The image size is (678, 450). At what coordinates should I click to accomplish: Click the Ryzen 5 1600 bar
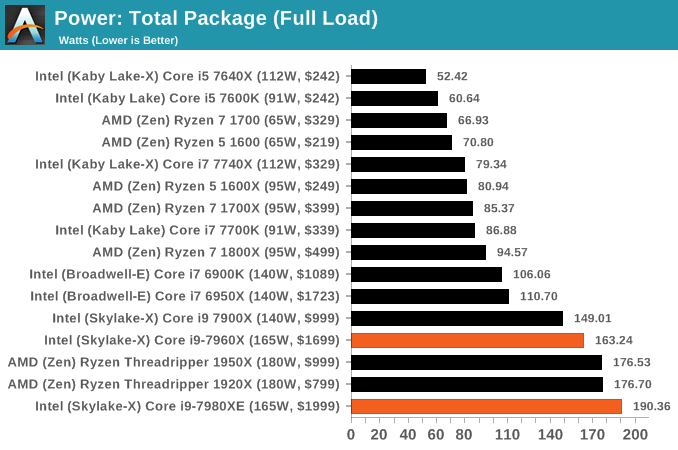(402, 142)
